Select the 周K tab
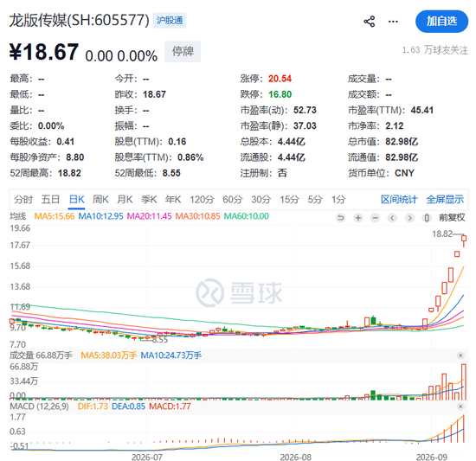476x461 pixels. pos(100,200)
